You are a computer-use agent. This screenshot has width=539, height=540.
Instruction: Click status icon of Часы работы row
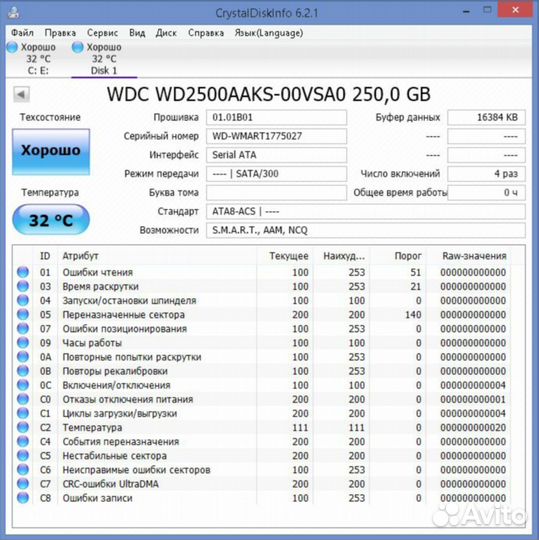coord(23,343)
